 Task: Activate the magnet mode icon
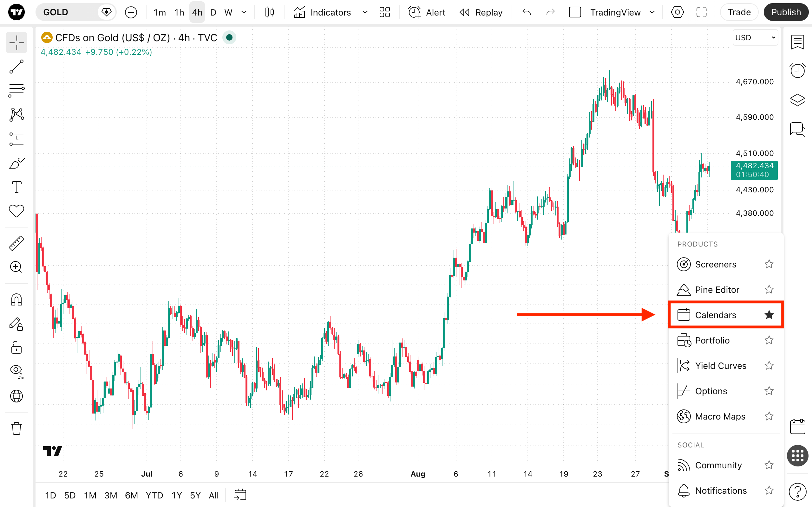point(16,299)
